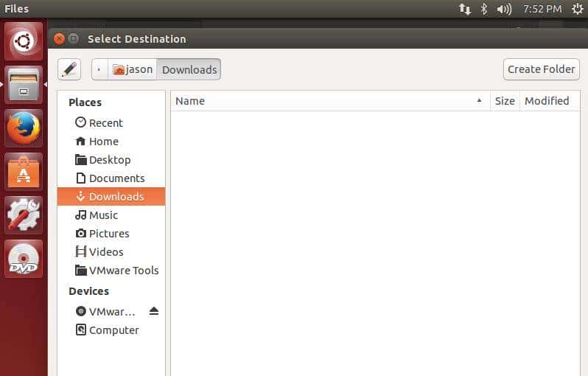Select Downloads path bar button
Screen dimensions: 588x376
(189, 69)
